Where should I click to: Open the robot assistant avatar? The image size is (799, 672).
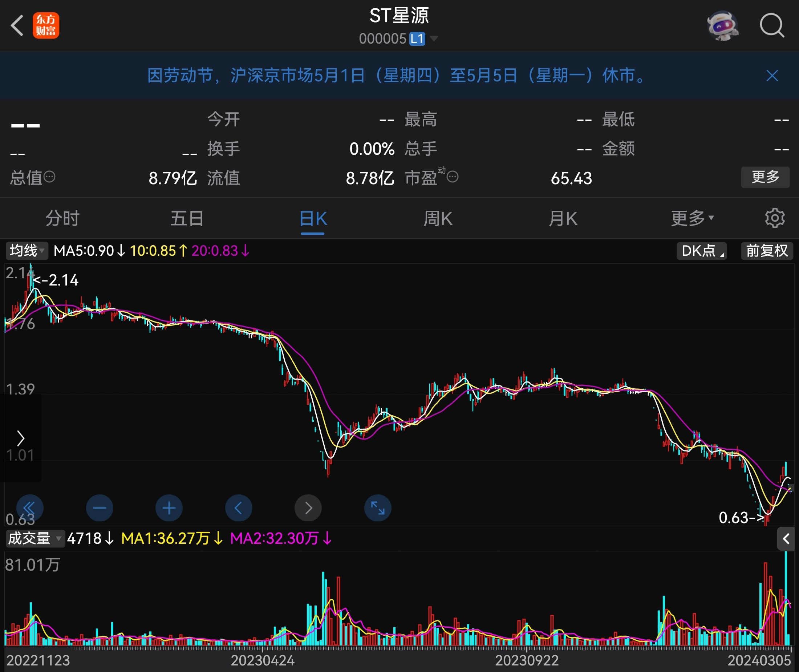click(722, 25)
